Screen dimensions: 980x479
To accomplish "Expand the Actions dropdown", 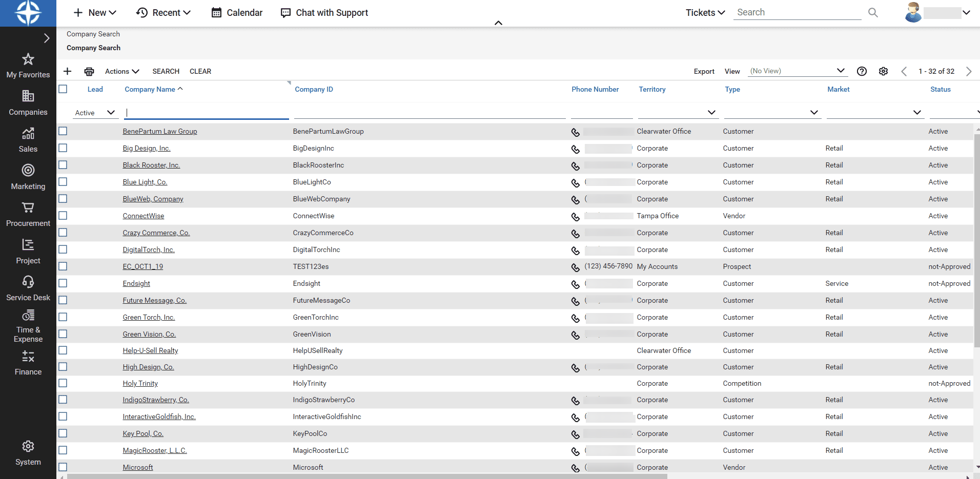I will [x=122, y=71].
